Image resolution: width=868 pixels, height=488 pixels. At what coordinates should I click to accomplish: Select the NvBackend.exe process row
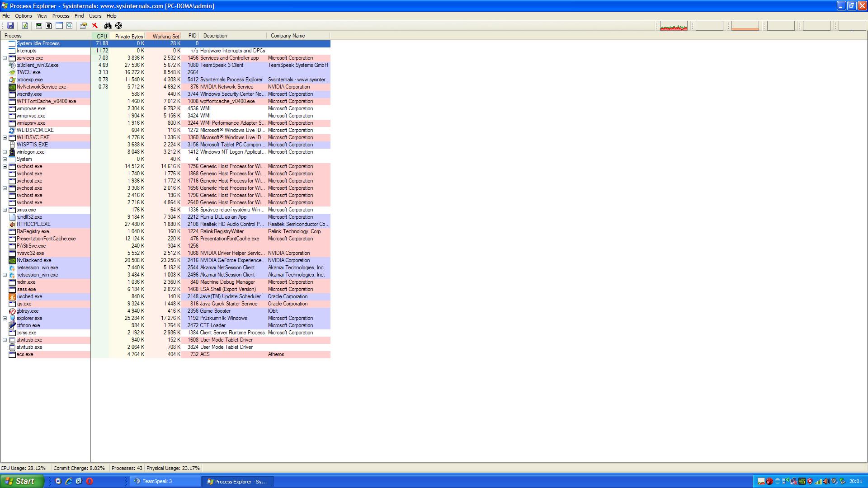click(34, 260)
